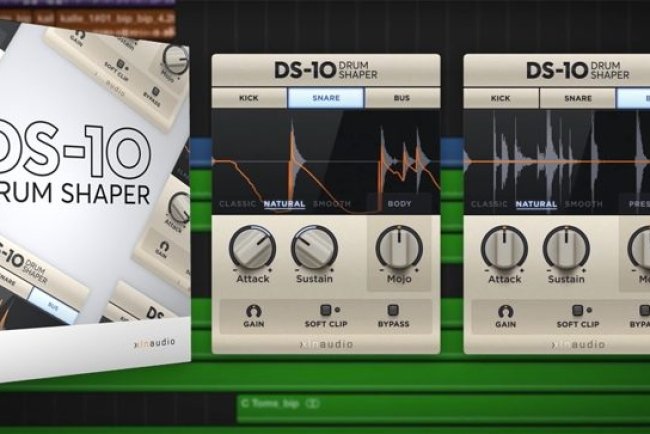Click the Mojo knob in the left DS-10 plugin
The image size is (650, 434).
(399, 248)
